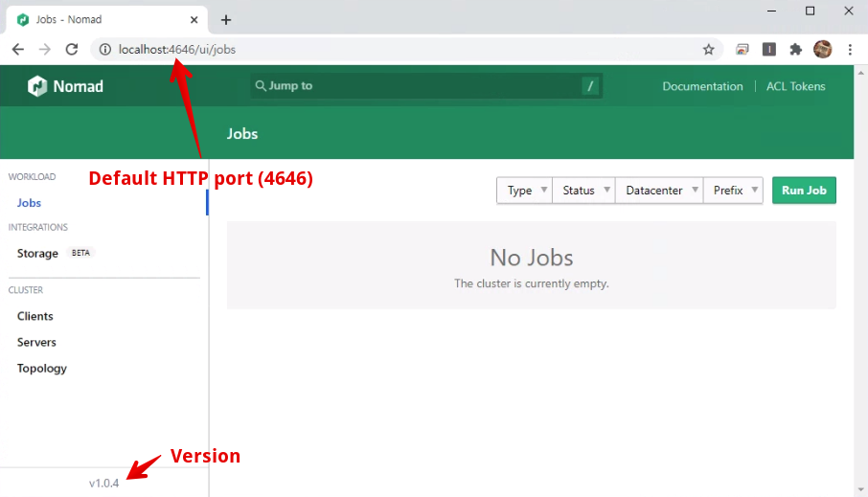Open Clients in the sidebar
Viewport: 868px width, 497px height.
34,316
